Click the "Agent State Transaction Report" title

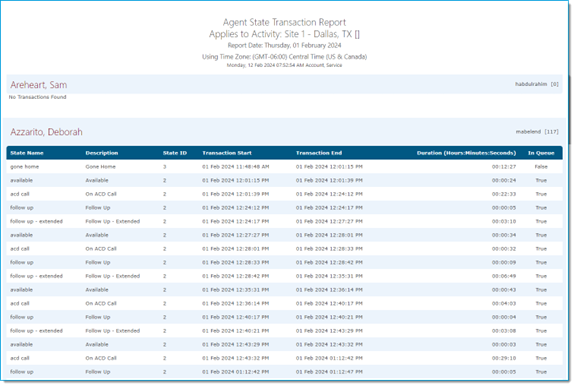(x=284, y=22)
